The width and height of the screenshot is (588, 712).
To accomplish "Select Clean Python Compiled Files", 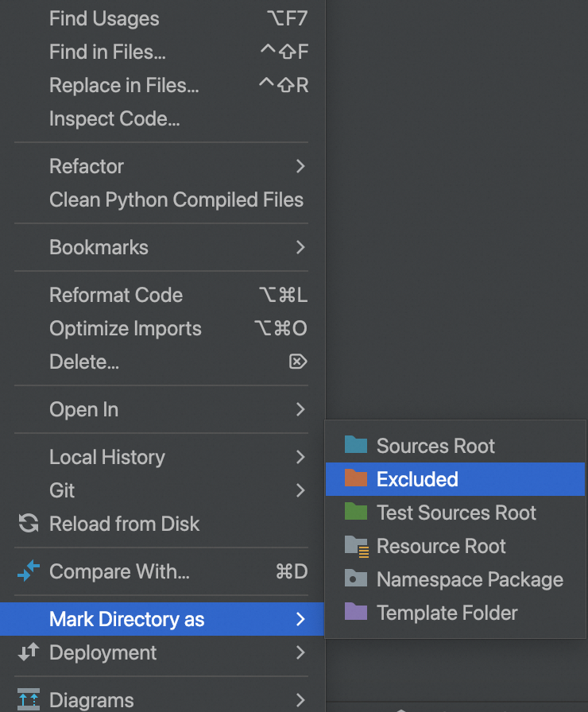I will [x=176, y=199].
